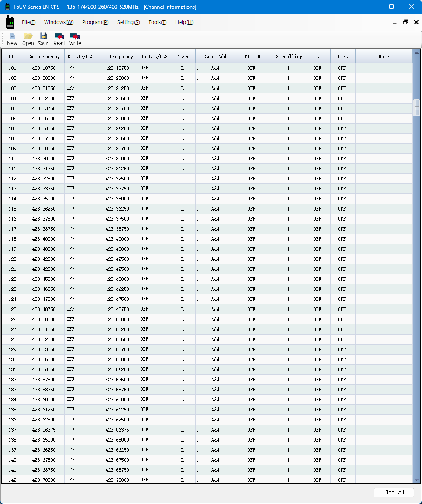Click the Signalling column header
The height and width of the screenshot is (504, 422).
[289, 57]
